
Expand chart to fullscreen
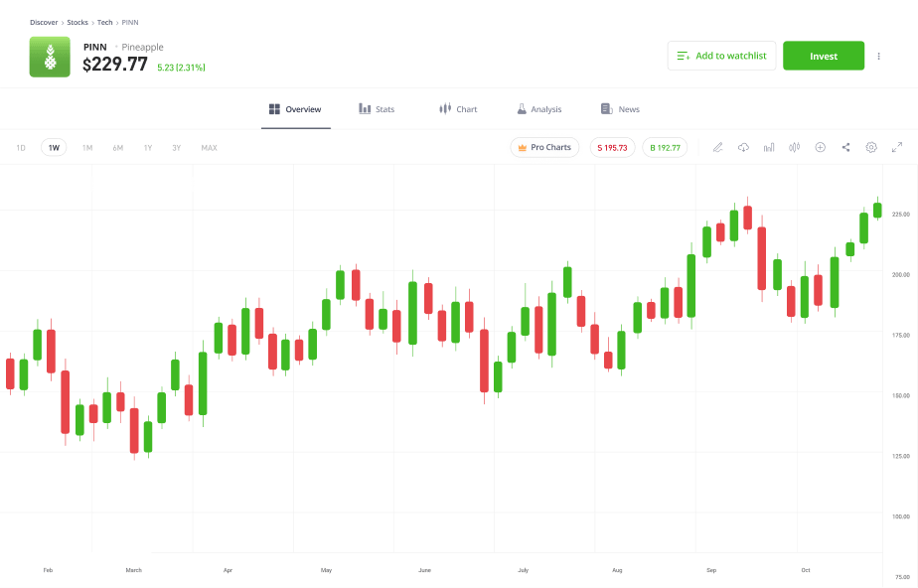897,147
